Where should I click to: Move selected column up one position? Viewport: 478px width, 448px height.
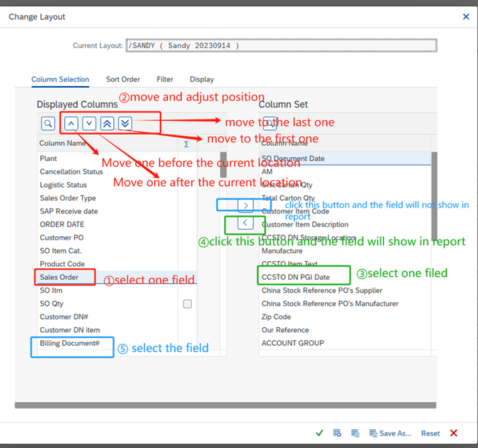pos(71,124)
